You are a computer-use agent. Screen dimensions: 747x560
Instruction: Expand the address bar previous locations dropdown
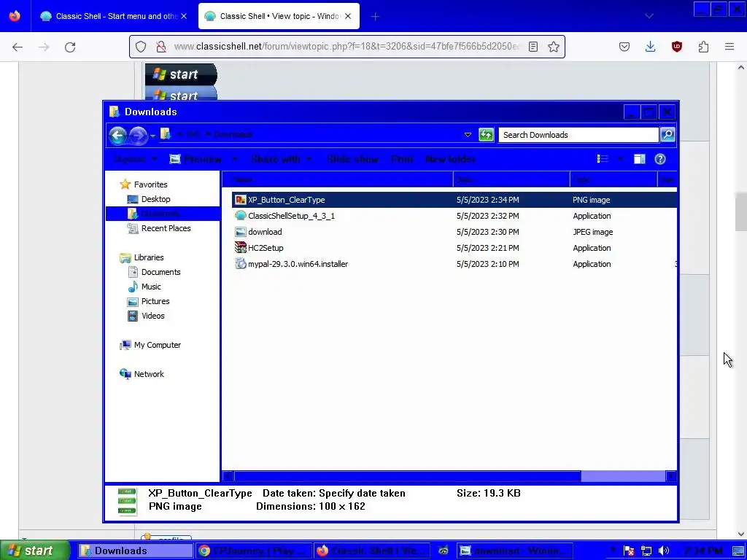468,135
